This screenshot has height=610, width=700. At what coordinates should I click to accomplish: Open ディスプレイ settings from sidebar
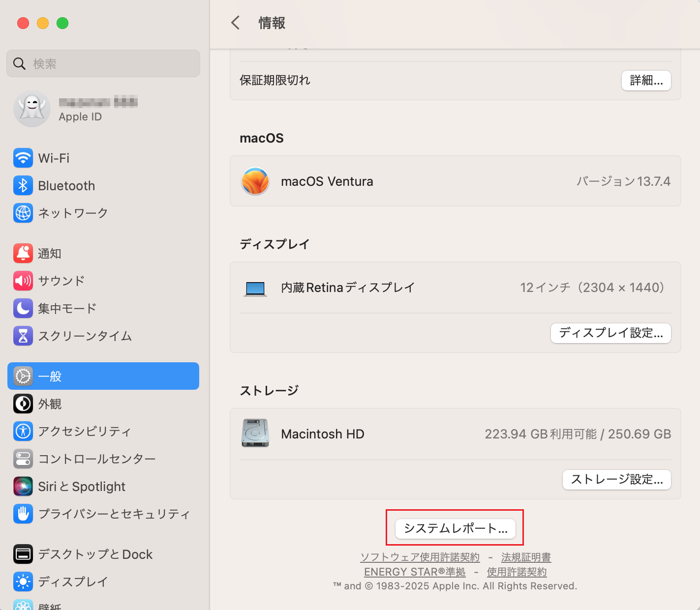[x=73, y=581]
